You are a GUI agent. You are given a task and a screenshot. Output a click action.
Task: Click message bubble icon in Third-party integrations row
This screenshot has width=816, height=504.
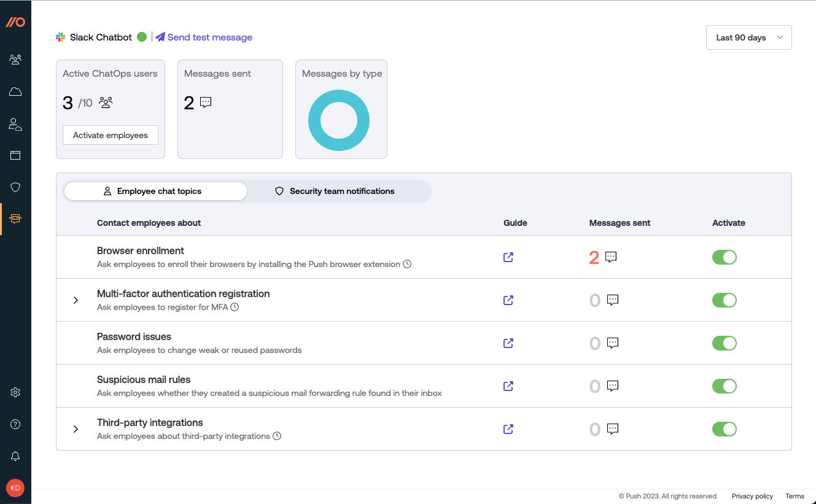(x=613, y=429)
